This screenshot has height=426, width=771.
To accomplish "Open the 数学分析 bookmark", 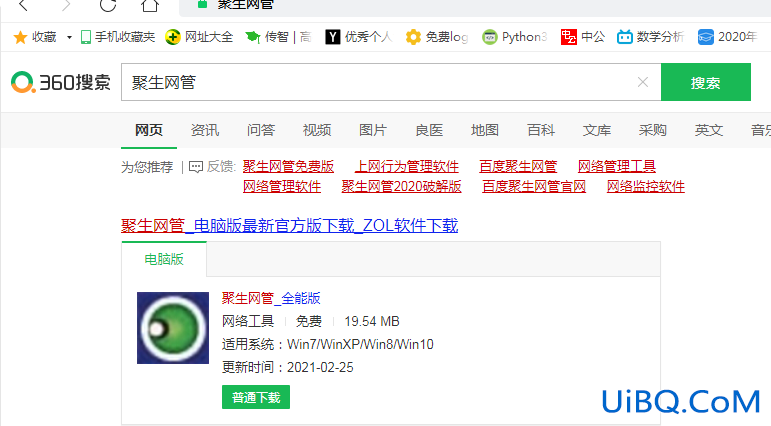I will coord(651,37).
